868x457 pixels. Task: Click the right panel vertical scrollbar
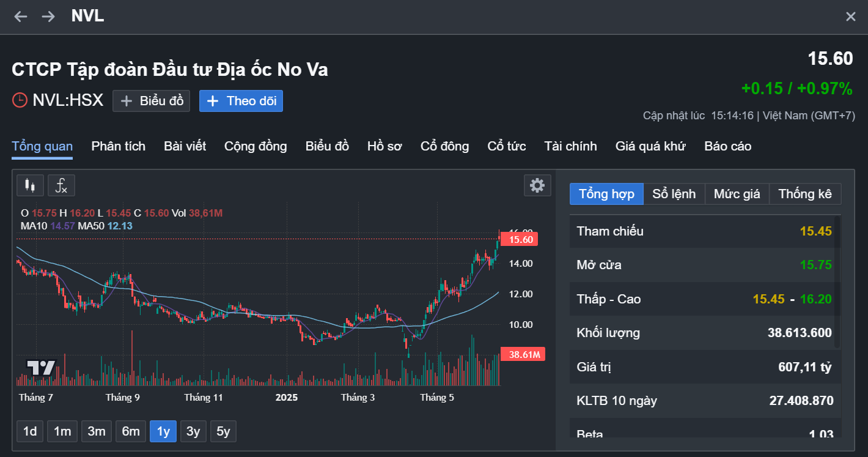(x=838, y=281)
